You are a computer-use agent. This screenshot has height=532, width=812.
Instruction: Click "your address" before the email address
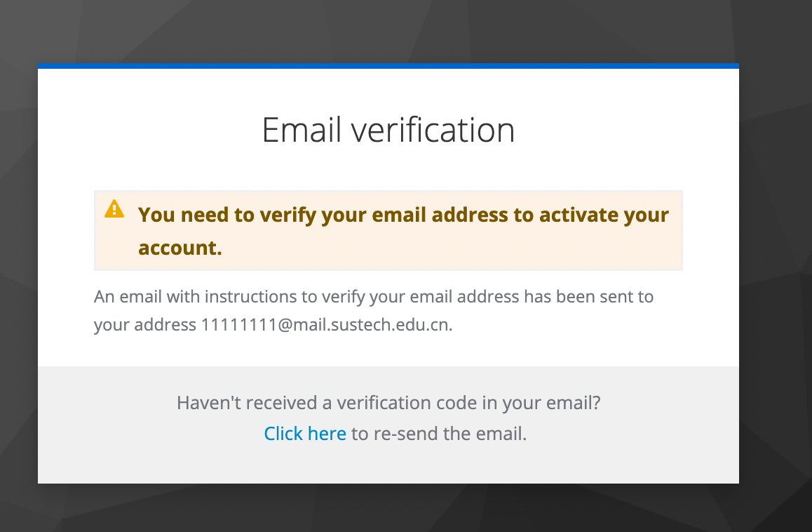(x=145, y=325)
